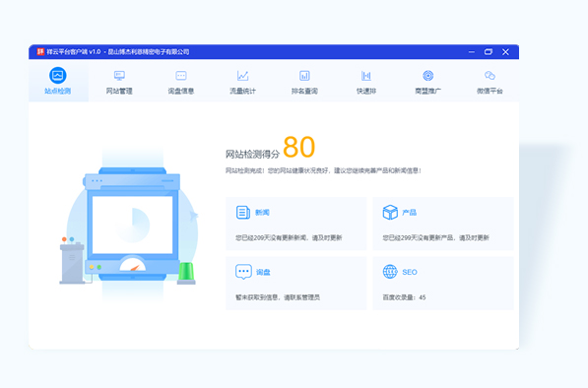The height and width of the screenshot is (388, 588).
Task: Select the 排名查询 ranking query tab
Action: pos(304,83)
